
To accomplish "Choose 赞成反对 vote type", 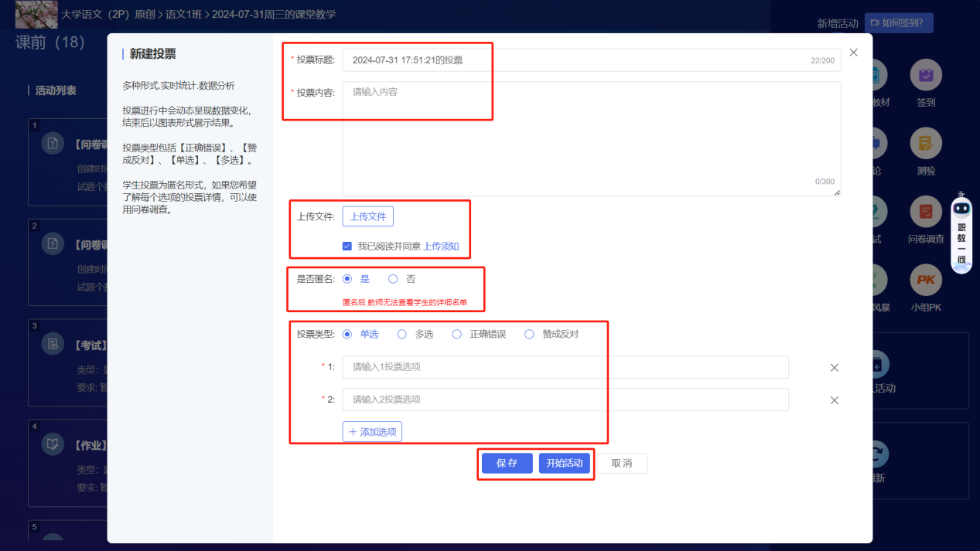I will pos(529,335).
